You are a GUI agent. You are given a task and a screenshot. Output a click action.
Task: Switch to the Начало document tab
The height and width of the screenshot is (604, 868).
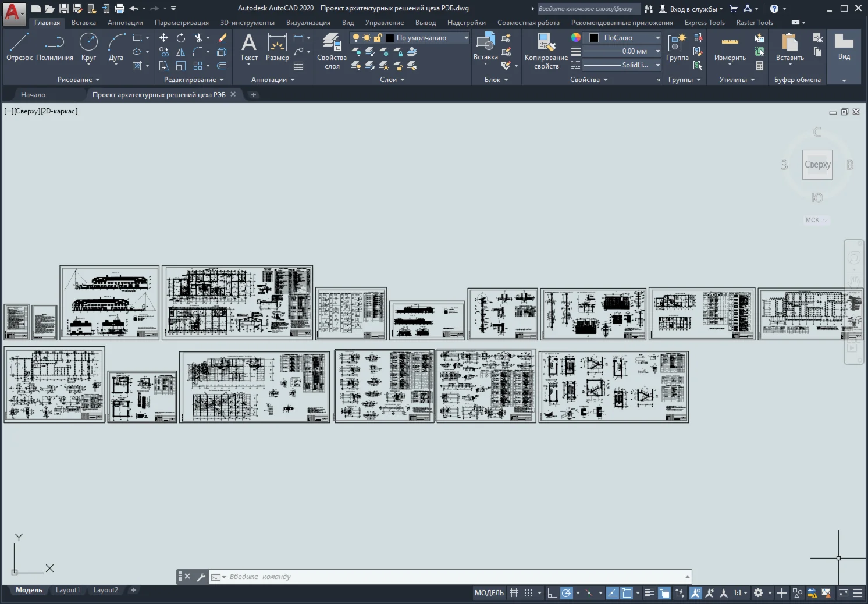coord(33,95)
